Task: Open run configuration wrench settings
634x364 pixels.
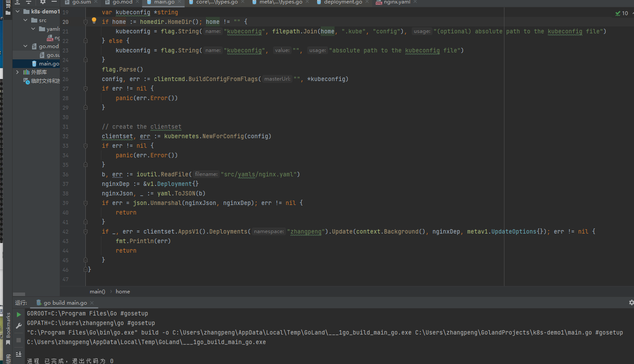Action: tap(19, 326)
